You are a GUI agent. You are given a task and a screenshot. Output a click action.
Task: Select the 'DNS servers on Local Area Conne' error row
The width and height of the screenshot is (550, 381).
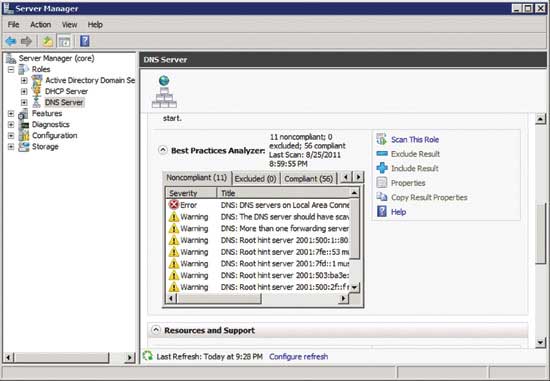258,205
